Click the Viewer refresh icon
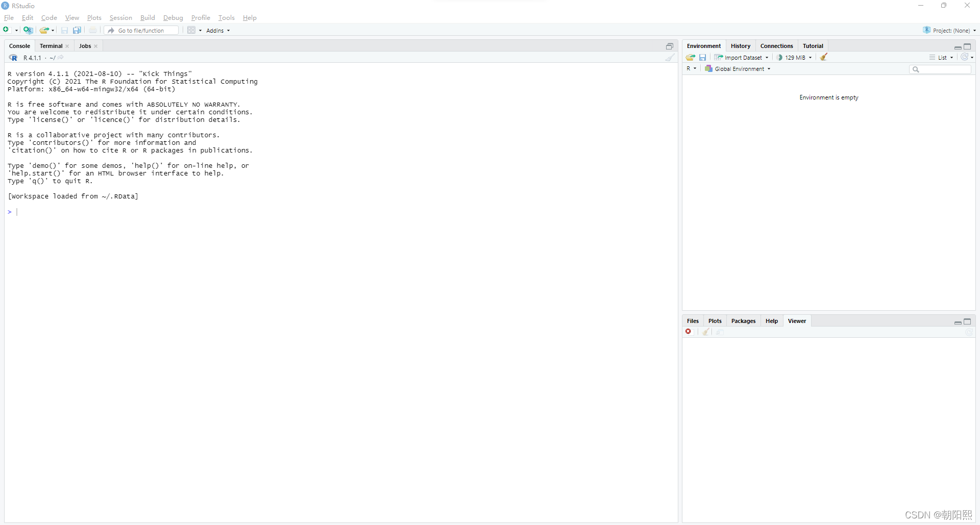 click(969, 332)
